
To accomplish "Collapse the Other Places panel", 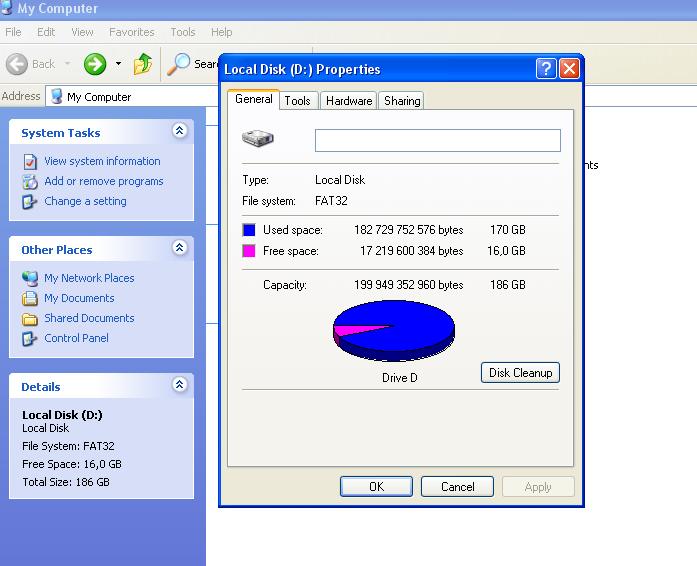I will (180, 248).
